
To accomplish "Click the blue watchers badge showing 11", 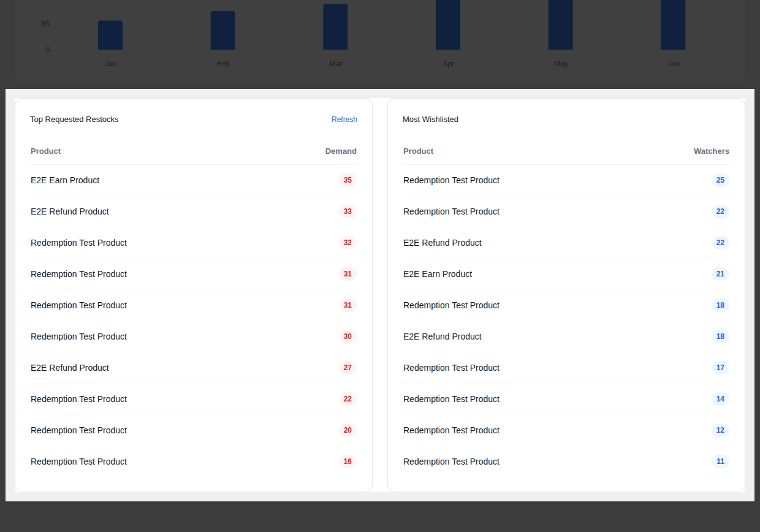I will pos(720,462).
